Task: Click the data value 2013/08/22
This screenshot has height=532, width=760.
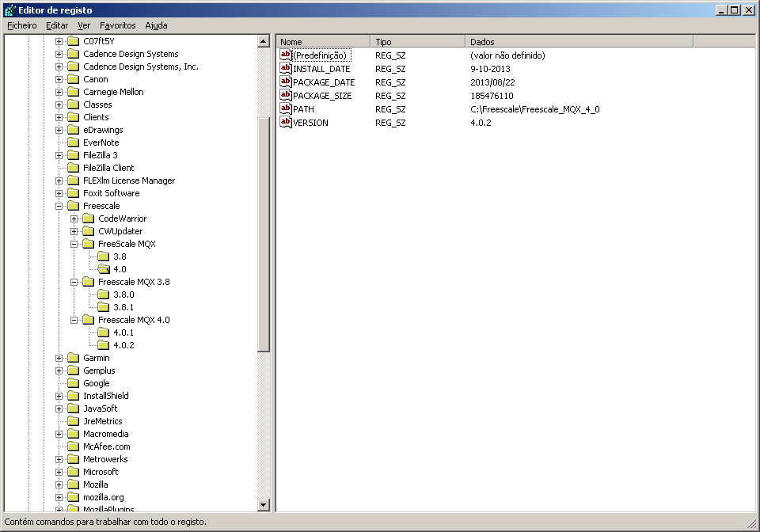Action: coord(492,82)
